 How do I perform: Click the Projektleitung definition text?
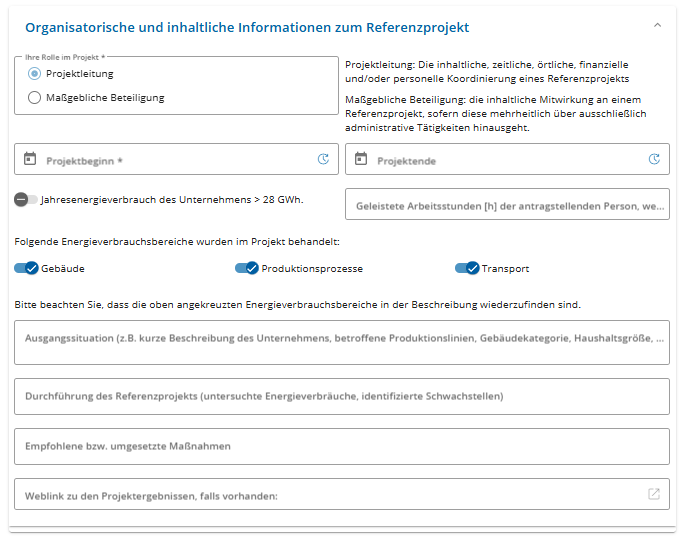(x=487, y=71)
